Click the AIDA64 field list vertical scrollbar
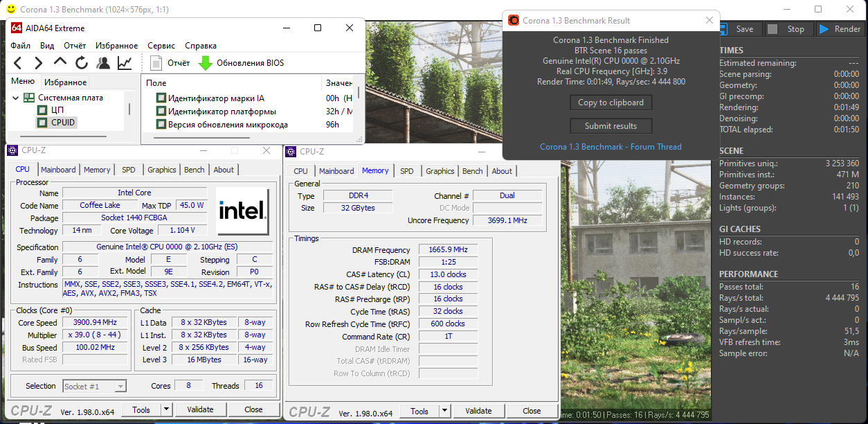The image size is (868, 424). [x=359, y=94]
